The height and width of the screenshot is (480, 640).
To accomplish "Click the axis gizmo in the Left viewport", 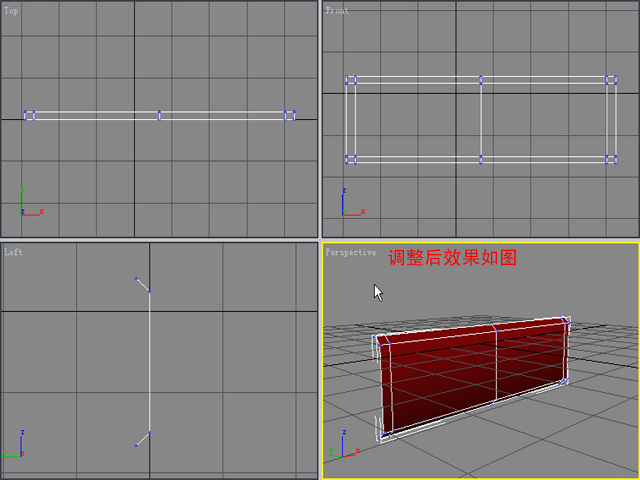I will click(14, 444).
